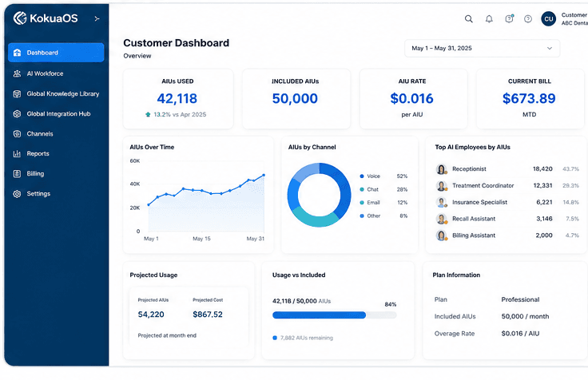This screenshot has height=380, width=588.
Task: Click the 13.2% vs Apr 2025 trend arrow
Action: [x=148, y=114]
